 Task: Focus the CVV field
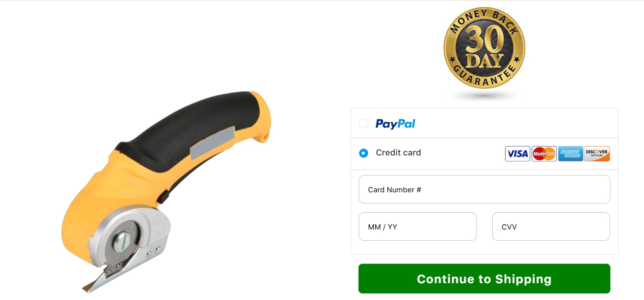tap(551, 227)
